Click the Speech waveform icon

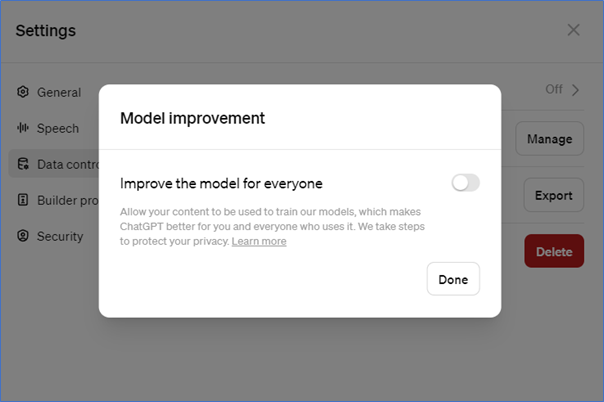tap(22, 128)
